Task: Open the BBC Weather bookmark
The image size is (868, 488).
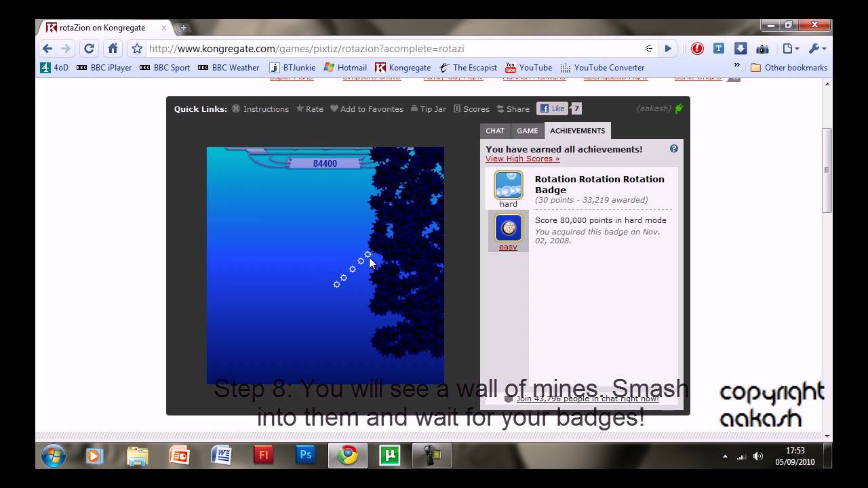Action: tap(229, 68)
